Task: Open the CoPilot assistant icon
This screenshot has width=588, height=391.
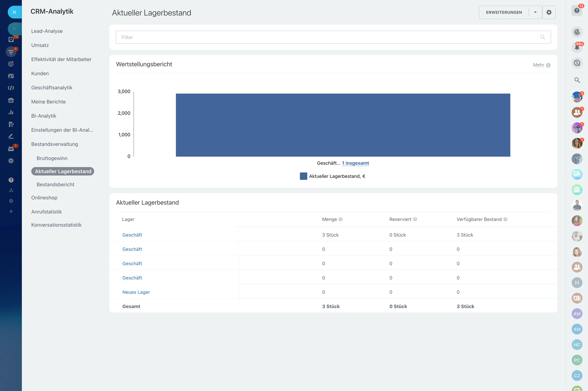Action: click(577, 32)
